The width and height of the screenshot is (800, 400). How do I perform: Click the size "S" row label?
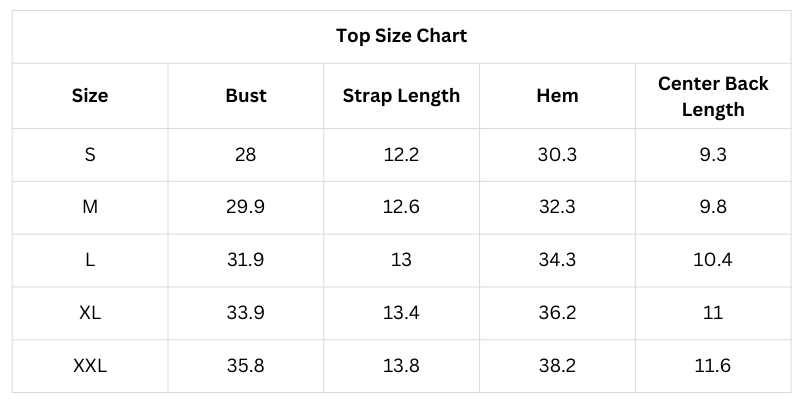[90, 155]
